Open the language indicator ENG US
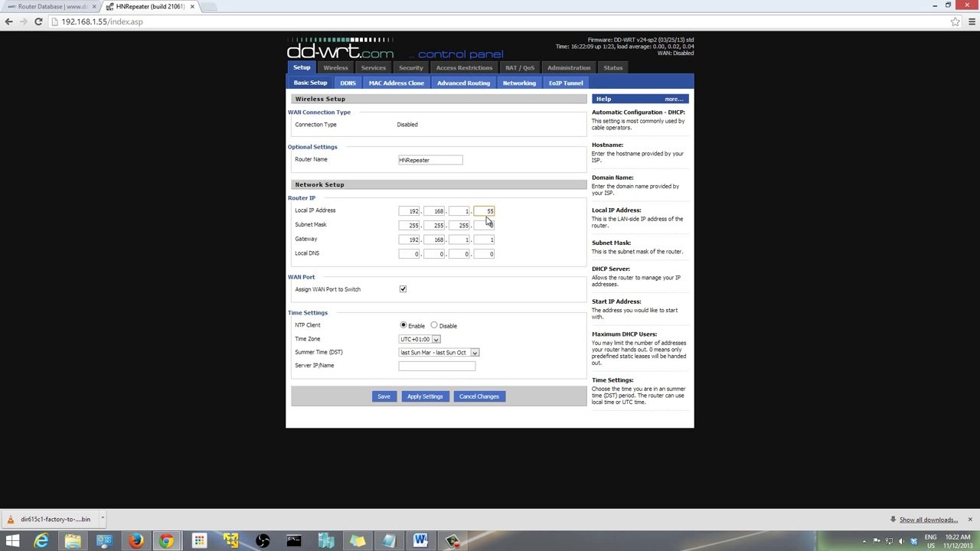 click(931, 541)
